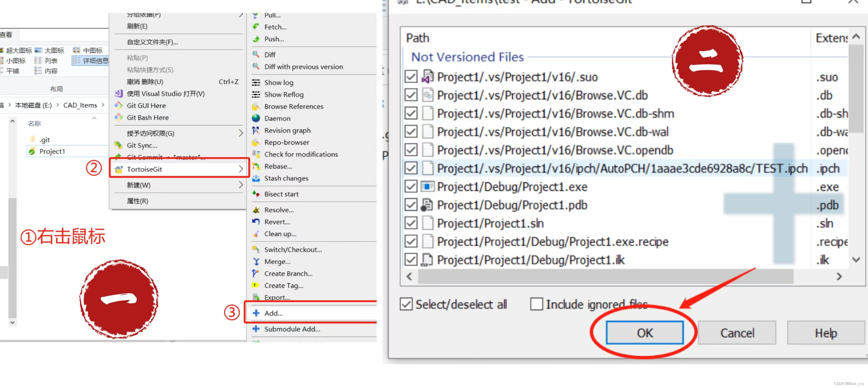Expand the 新建(W) submenu arrow
Image resolution: width=868 pixels, height=388 pixels.
click(x=240, y=185)
